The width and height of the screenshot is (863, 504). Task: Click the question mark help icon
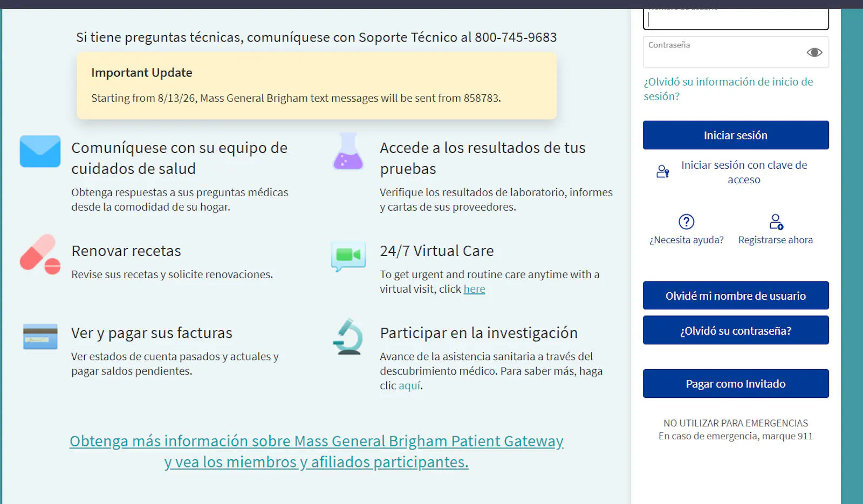[686, 222]
